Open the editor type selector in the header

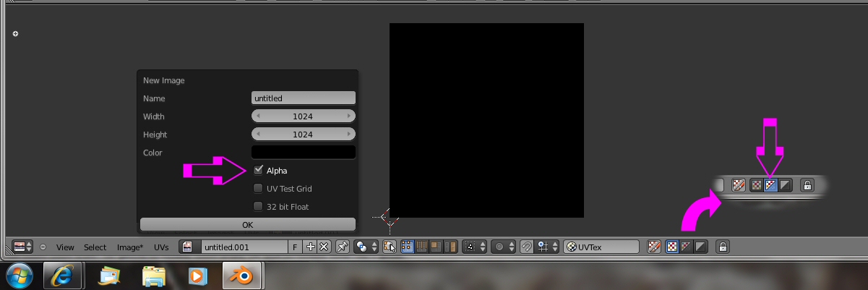click(23, 247)
